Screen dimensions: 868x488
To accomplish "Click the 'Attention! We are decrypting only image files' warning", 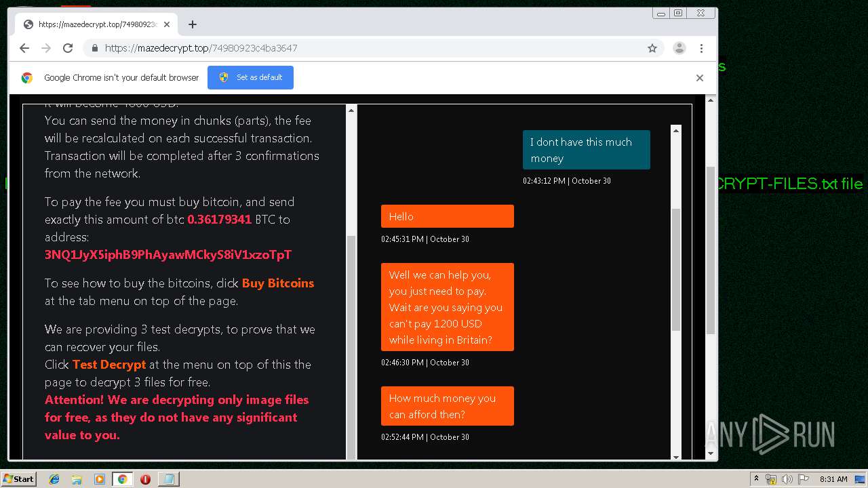I will tap(177, 418).
